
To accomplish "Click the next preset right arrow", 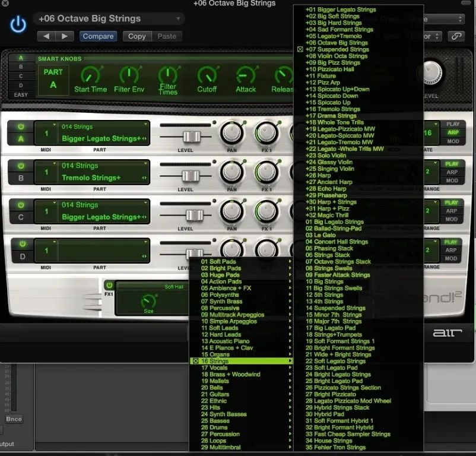I will coord(65,36).
